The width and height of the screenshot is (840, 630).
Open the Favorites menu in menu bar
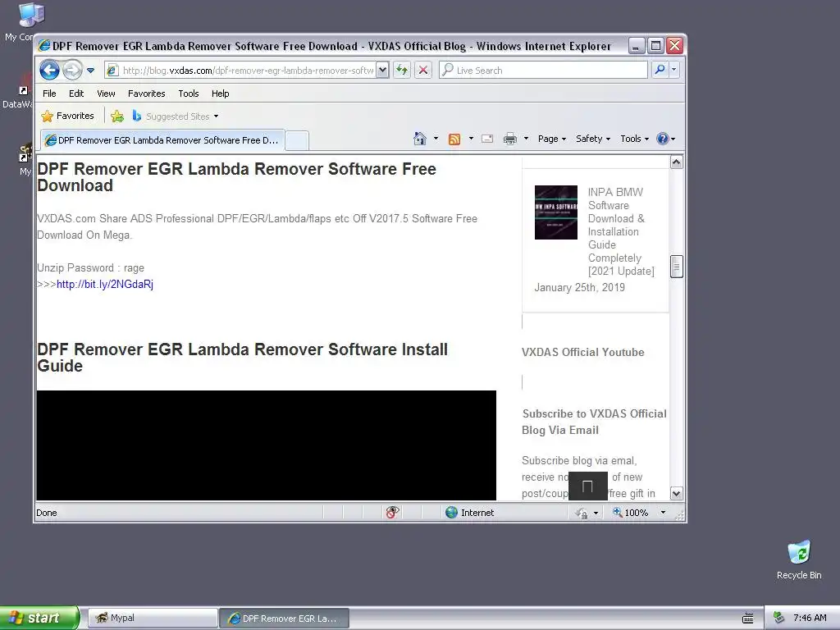pyautogui.click(x=146, y=94)
